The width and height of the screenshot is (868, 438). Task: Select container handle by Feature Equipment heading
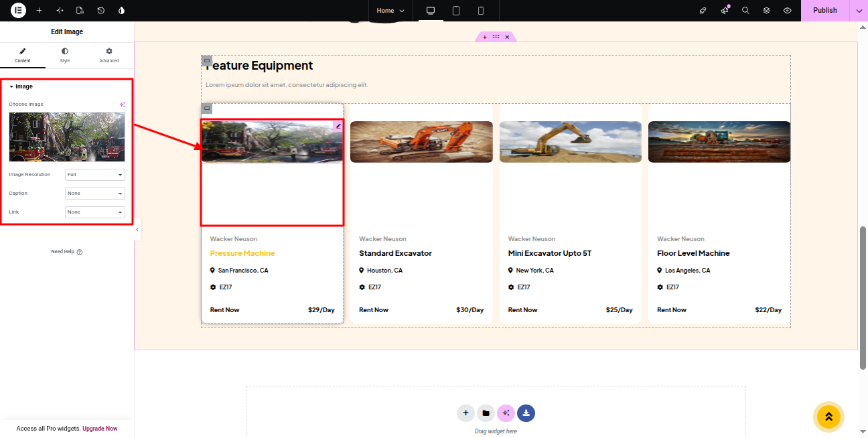207,60
